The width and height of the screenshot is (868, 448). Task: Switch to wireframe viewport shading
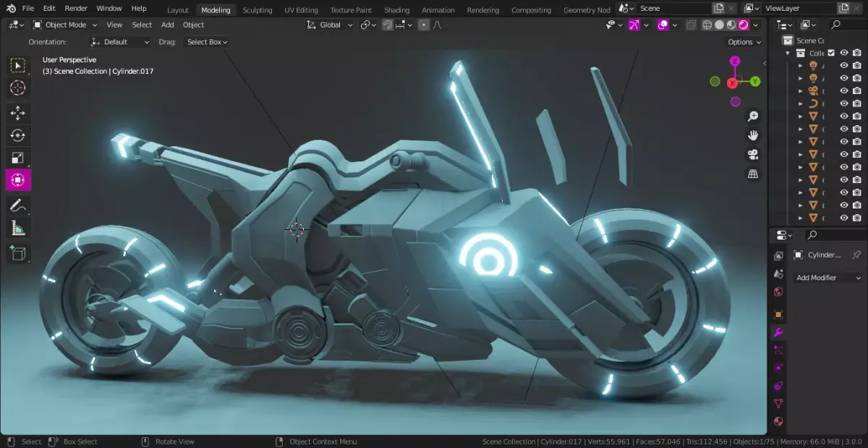click(708, 25)
